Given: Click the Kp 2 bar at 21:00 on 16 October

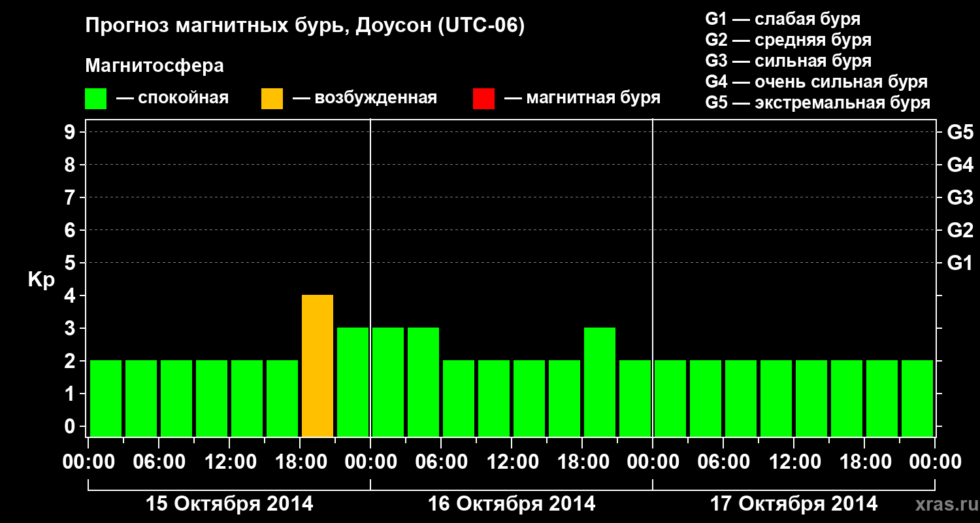Looking at the screenshot, I should point(635,398).
